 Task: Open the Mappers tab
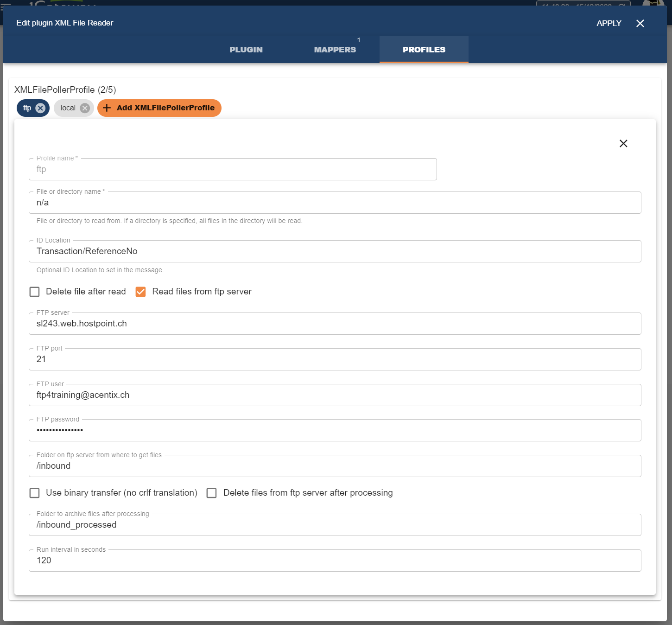click(335, 50)
